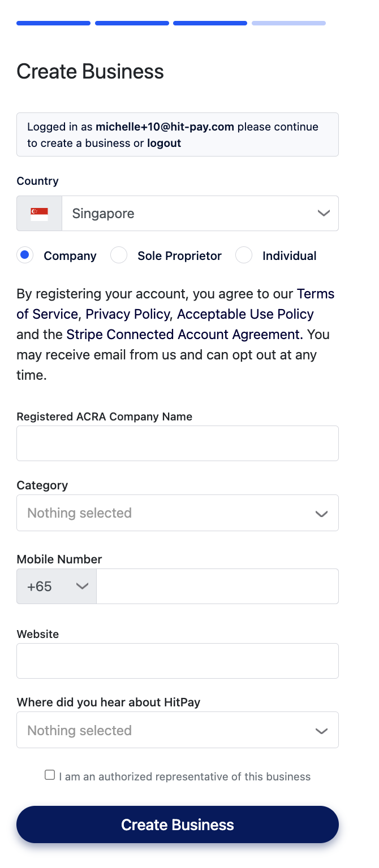The image size is (379, 868).
Task: Tick the authorized representative checkbox
Action: [50, 775]
